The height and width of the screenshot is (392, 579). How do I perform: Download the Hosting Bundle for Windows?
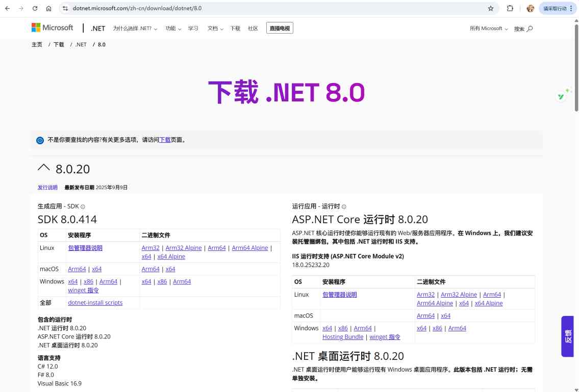pyautogui.click(x=343, y=337)
